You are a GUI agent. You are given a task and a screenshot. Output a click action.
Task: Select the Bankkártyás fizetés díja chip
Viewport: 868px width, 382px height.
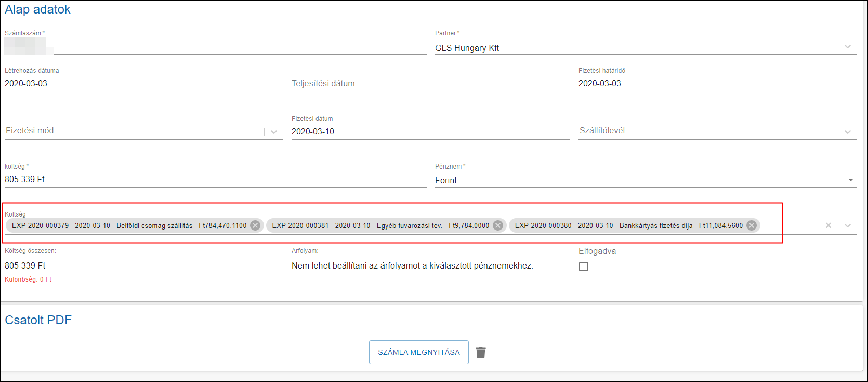coord(628,225)
